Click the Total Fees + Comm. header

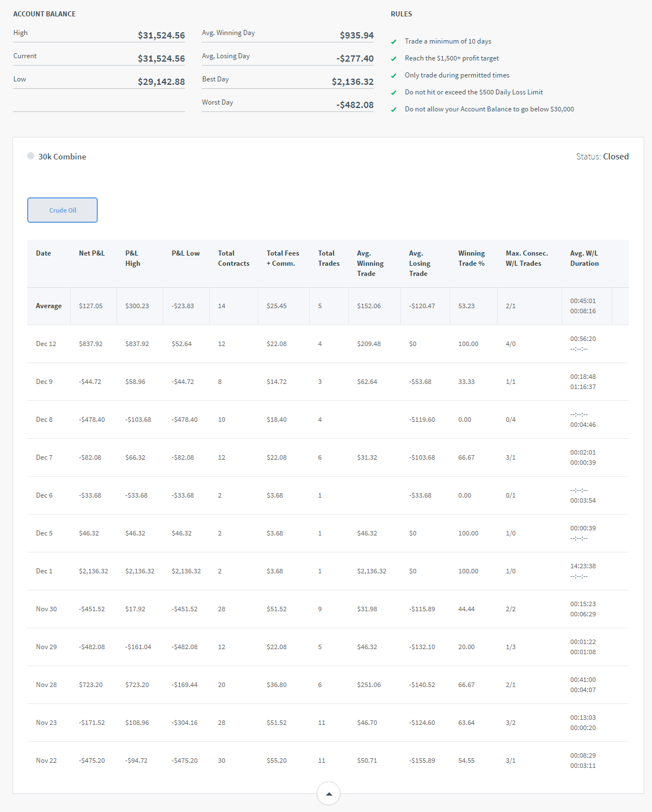click(x=283, y=258)
